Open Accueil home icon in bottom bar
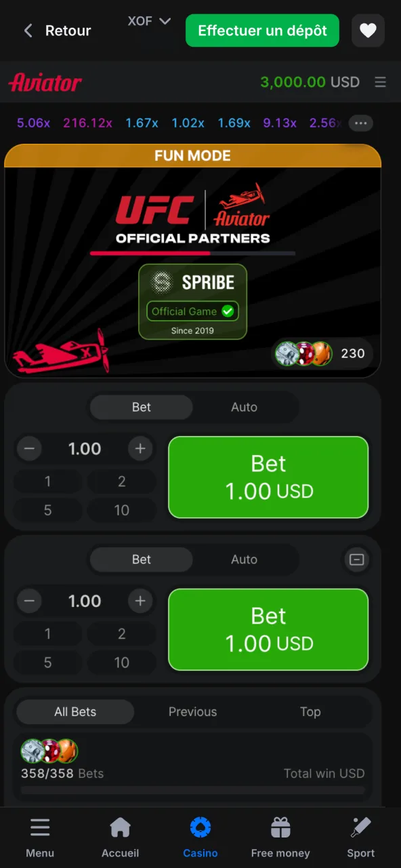This screenshot has width=401, height=868. pyautogui.click(x=120, y=838)
